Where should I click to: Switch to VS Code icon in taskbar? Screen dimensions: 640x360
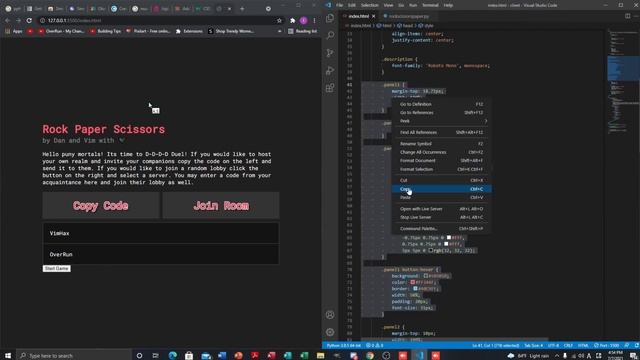[x=420, y=356]
